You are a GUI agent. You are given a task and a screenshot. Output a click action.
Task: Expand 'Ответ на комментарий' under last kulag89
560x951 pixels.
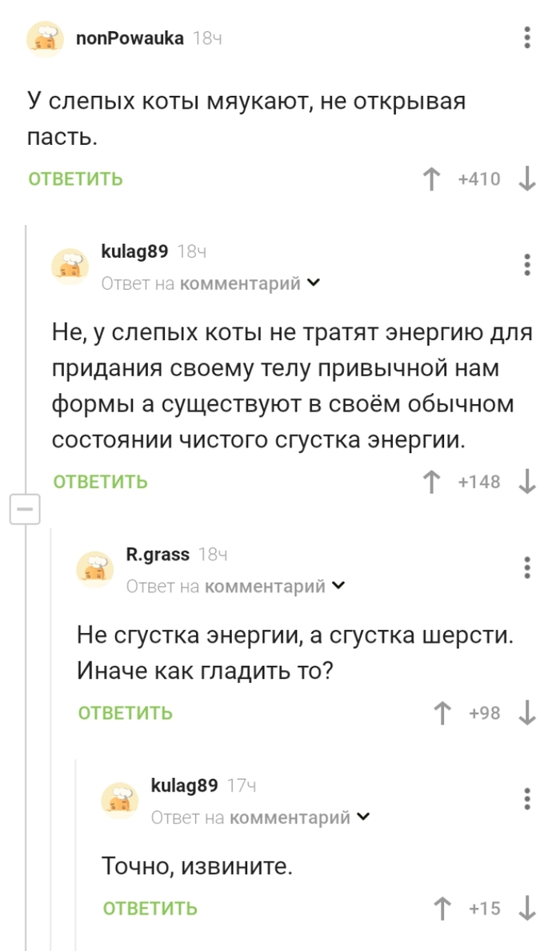[x=363, y=817]
